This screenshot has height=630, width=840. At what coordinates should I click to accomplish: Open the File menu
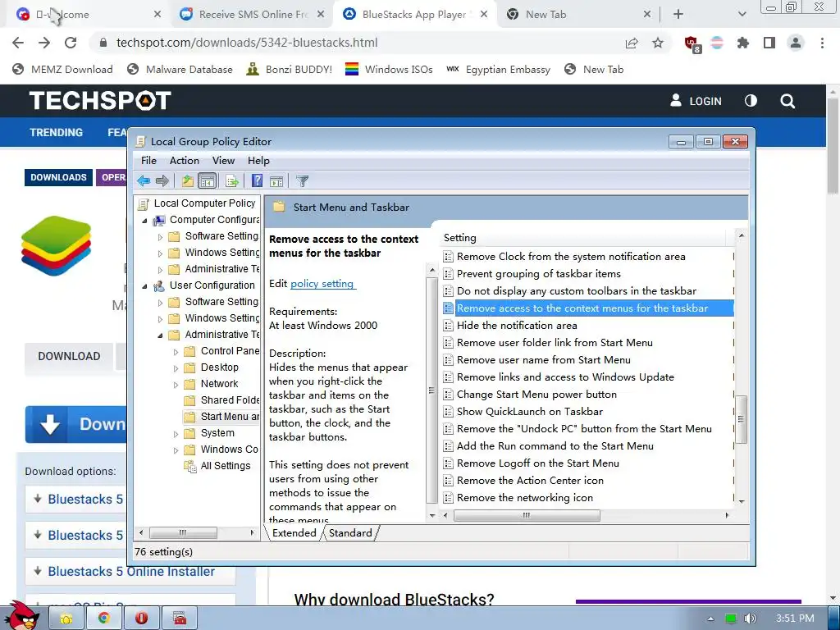(148, 161)
